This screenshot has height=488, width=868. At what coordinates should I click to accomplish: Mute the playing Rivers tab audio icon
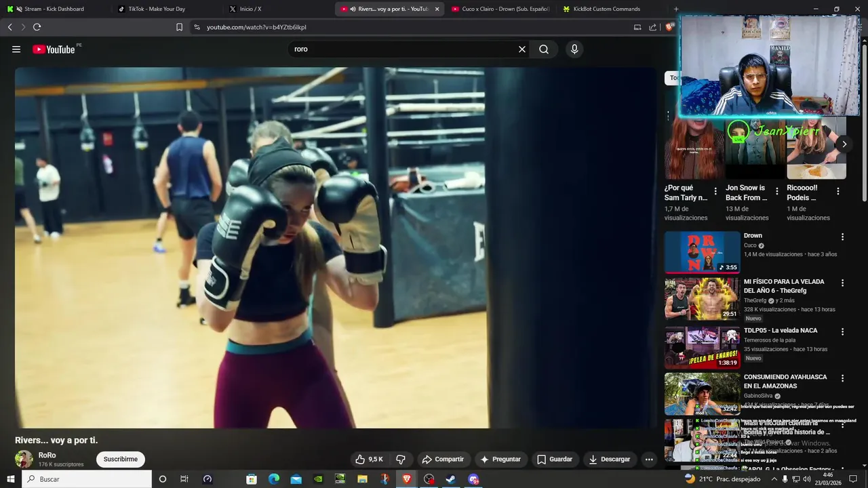click(x=353, y=9)
